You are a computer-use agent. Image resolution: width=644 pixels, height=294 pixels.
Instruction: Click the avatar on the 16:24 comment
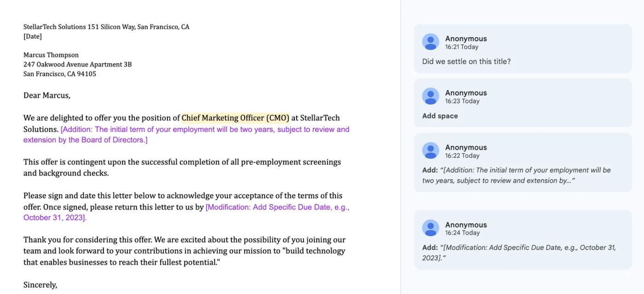[431, 228]
